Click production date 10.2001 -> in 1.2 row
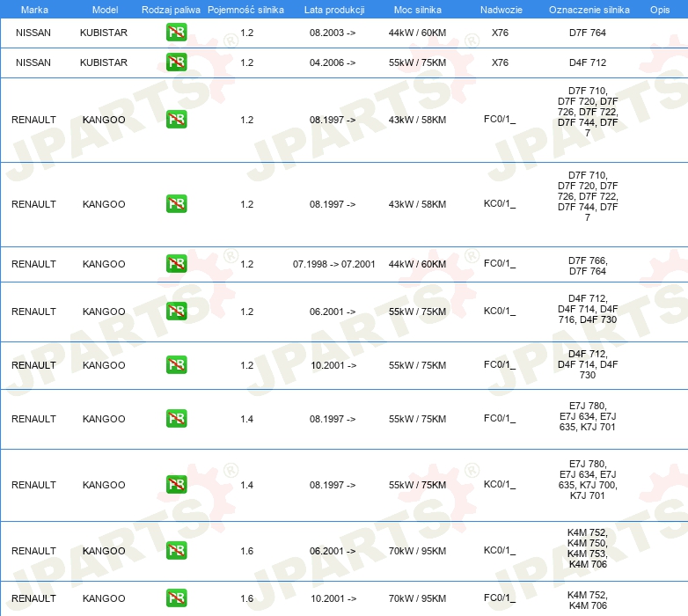This screenshot has height=616, width=688. pos(333,365)
